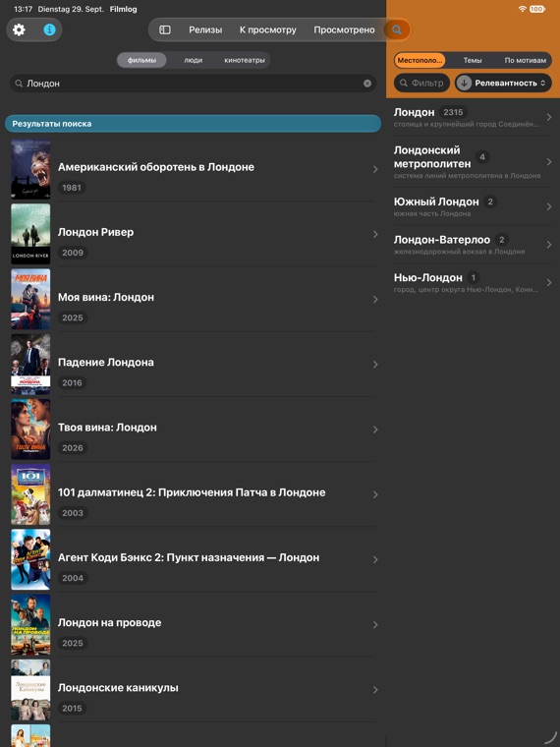Expand chevron on Лондон Ривер row
Screen dimensions: 560x747
click(x=375, y=234)
